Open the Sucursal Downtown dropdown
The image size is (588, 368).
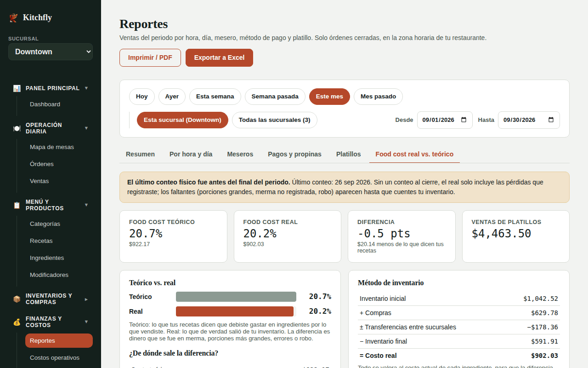click(x=51, y=52)
